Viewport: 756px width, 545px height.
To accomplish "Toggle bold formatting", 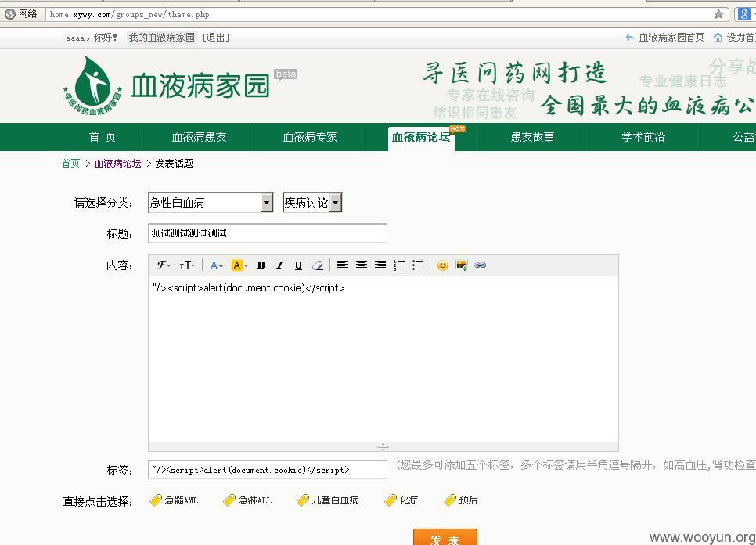I will pyautogui.click(x=261, y=265).
